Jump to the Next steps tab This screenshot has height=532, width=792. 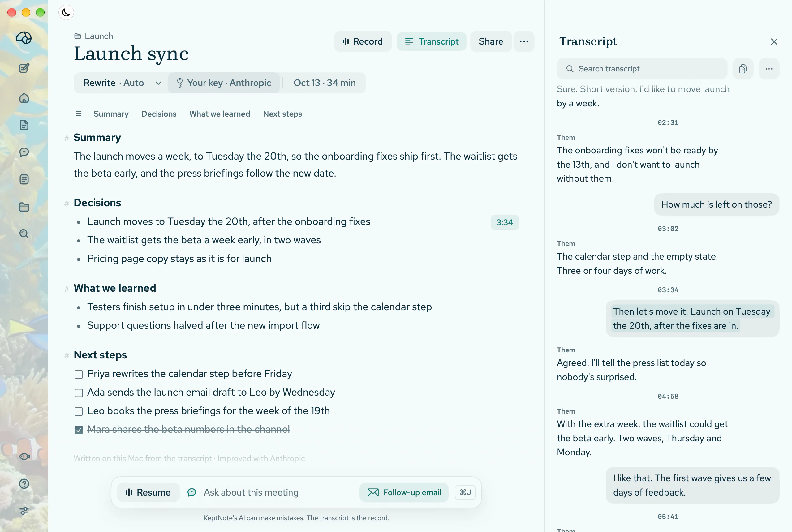[x=282, y=114]
